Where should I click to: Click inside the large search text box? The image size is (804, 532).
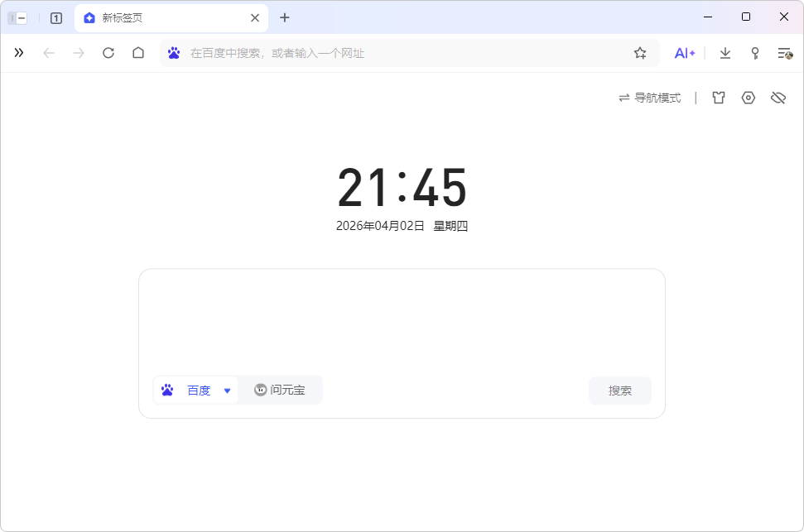402,319
